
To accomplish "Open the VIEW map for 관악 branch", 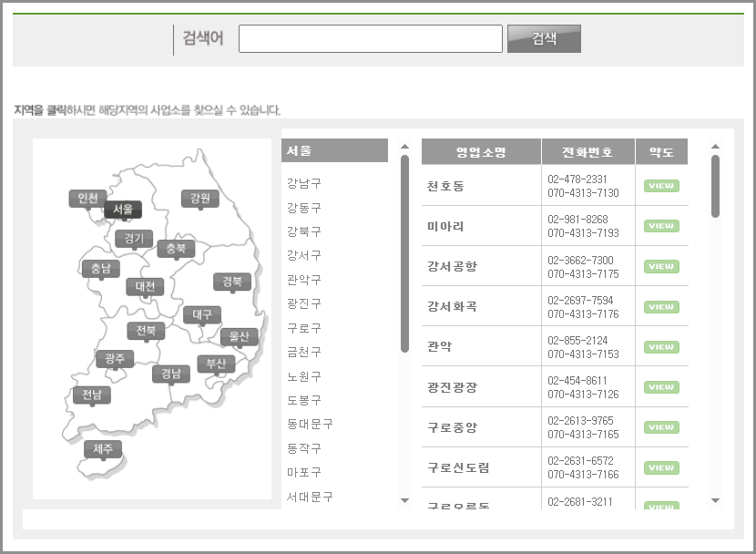I will 661,346.
